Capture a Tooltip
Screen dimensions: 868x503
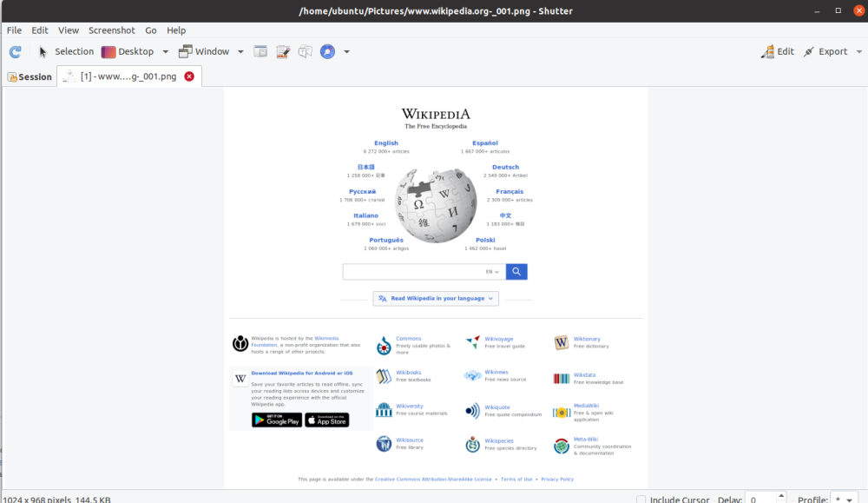(304, 51)
